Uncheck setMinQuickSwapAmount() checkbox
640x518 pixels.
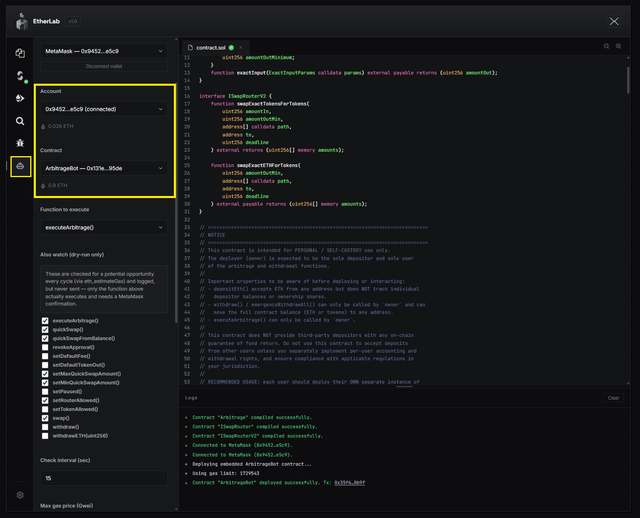point(45,383)
